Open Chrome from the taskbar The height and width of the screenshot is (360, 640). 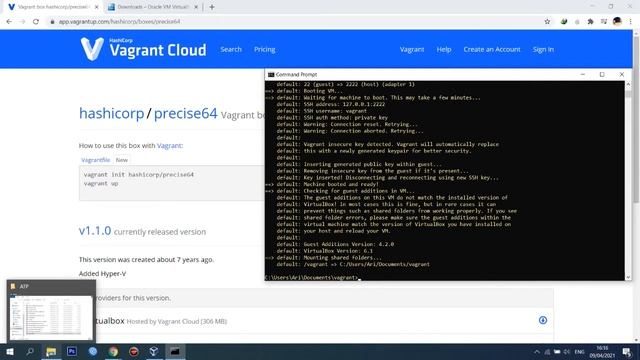pyautogui.click(x=113, y=351)
